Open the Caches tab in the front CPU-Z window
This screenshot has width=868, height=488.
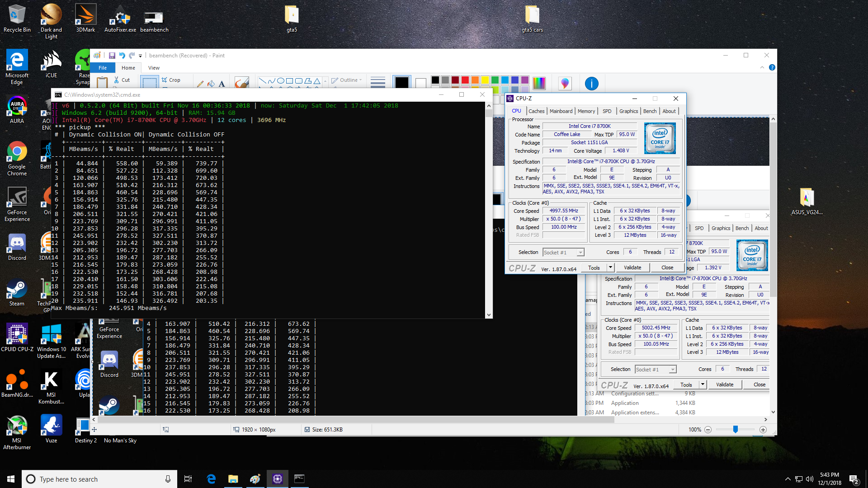537,111
